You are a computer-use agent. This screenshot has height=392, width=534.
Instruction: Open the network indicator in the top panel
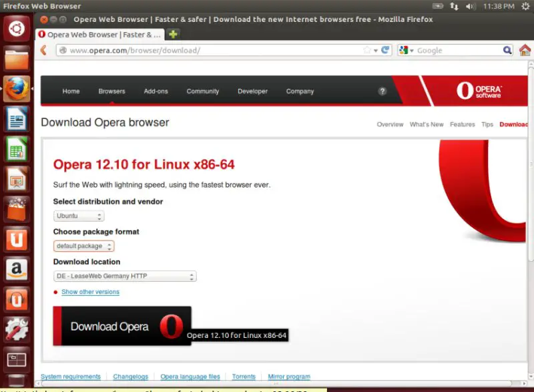click(454, 6)
